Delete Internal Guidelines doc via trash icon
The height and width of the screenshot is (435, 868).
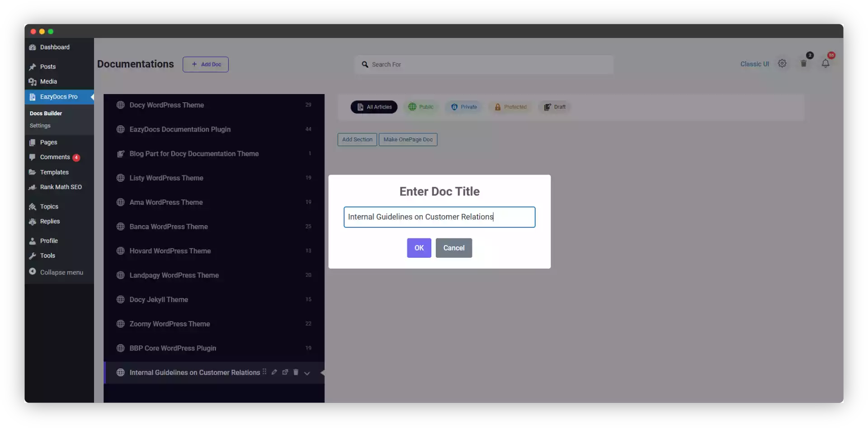point(296,372)
